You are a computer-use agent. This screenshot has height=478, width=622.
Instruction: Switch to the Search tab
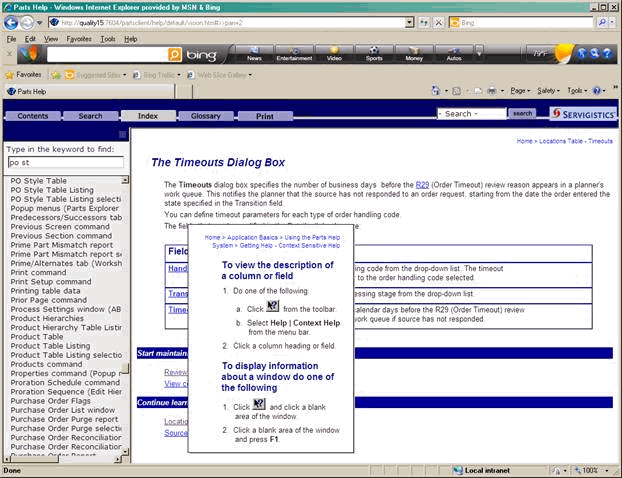[90, 116]
